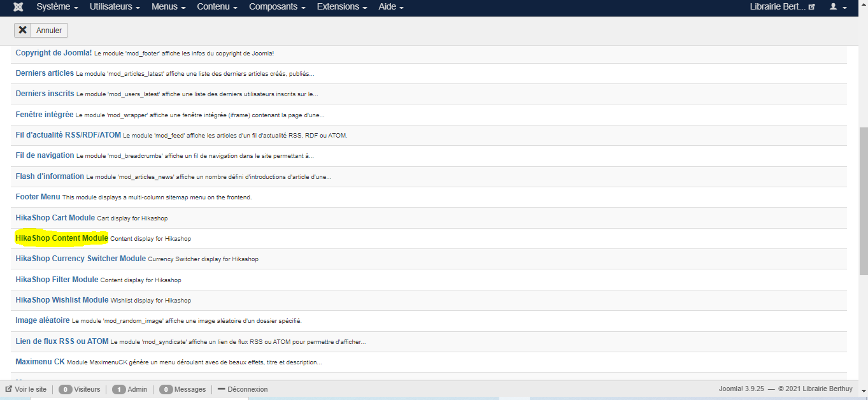This screenshot has height=400, width=868.
Task: Open the Système dropdown menu
Action: [57, 7]
